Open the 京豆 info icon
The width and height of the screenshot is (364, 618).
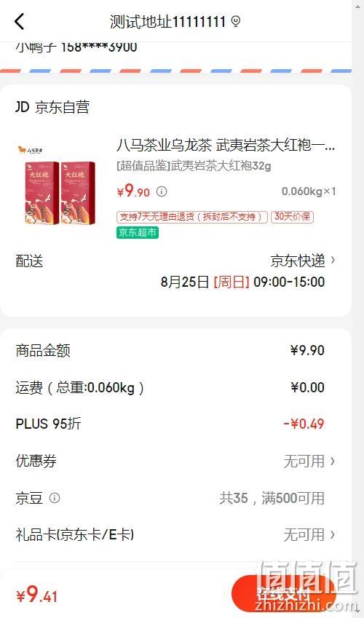55,498
